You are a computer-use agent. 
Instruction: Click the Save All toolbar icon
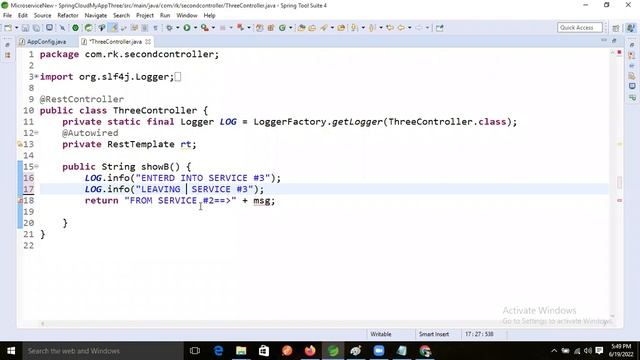pos(36,28)
